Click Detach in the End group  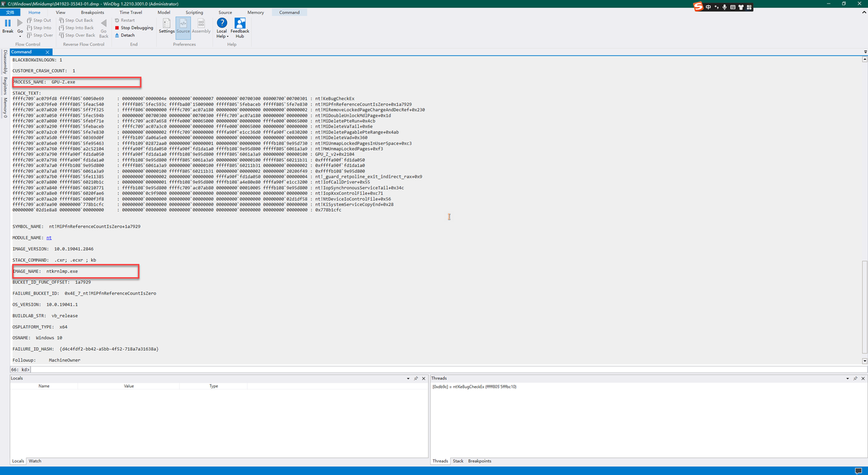pyautogui.click(x=125, y=35)
